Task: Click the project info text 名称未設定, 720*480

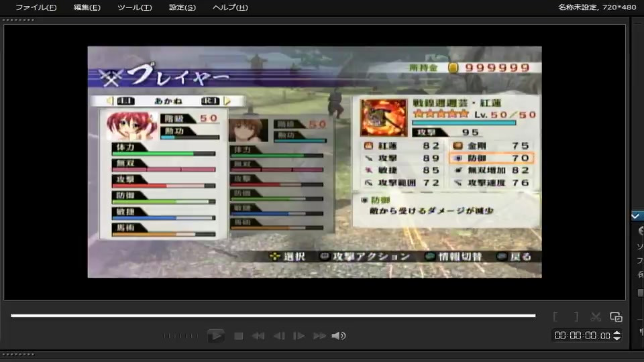Action: click(x=597, y=7)
